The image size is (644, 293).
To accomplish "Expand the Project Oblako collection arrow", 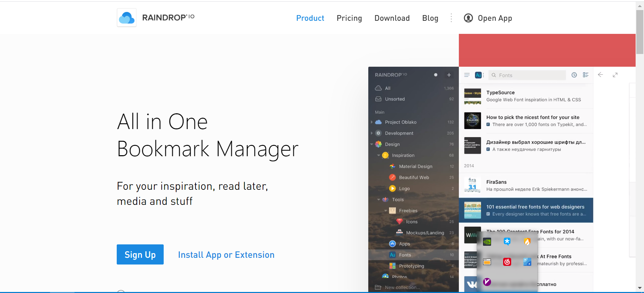I will (372, 122).
